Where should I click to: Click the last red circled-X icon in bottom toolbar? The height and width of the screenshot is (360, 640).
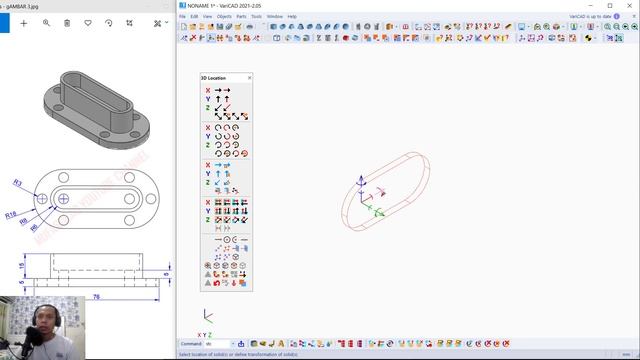click(506, 344)
